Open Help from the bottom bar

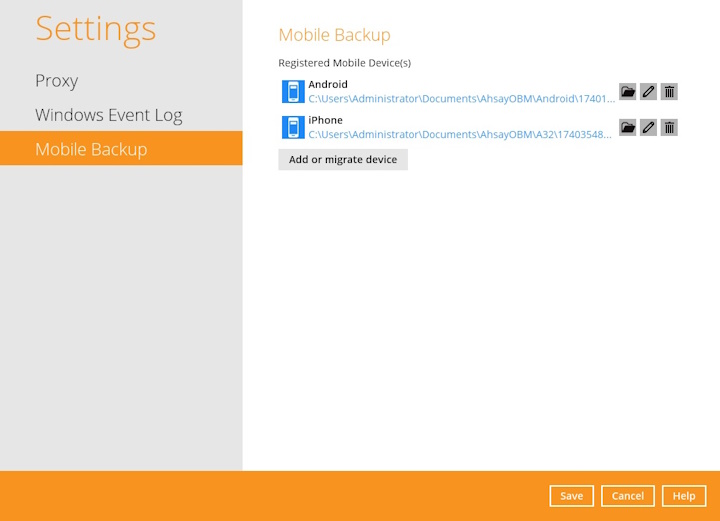point(684,496)
